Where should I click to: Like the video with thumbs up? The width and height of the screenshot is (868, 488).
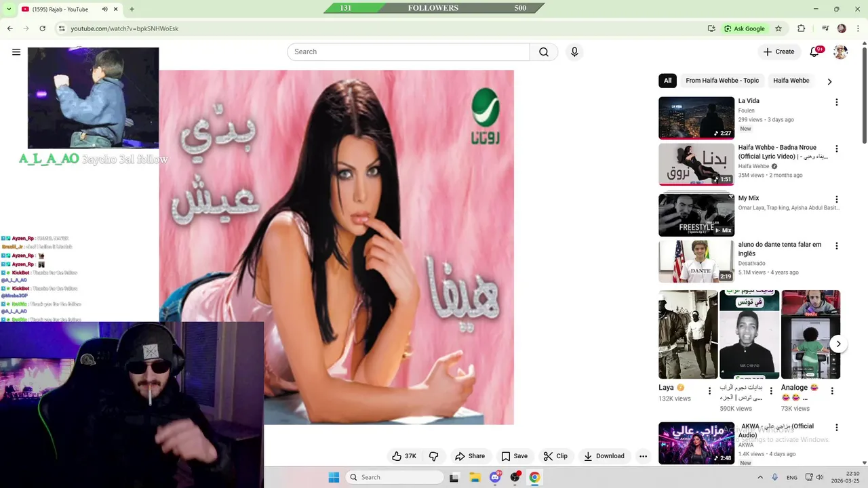pyautogui.click(x=404, y=456)
